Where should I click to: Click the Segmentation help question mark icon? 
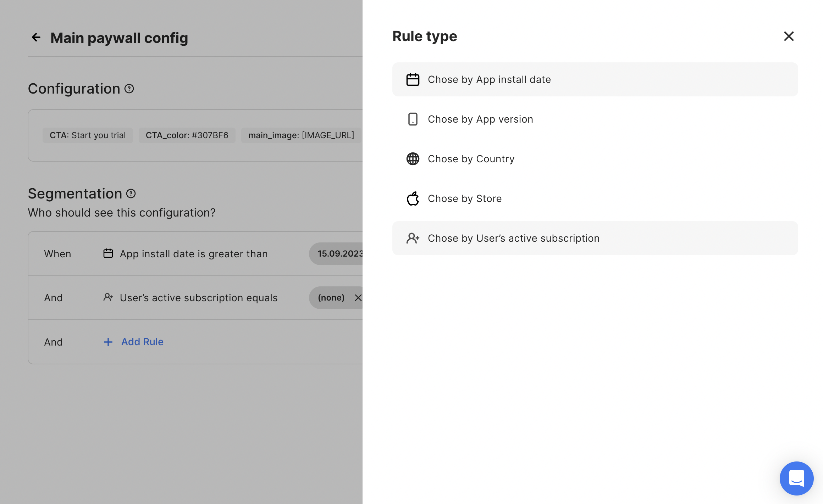click(x=131, y=194)
